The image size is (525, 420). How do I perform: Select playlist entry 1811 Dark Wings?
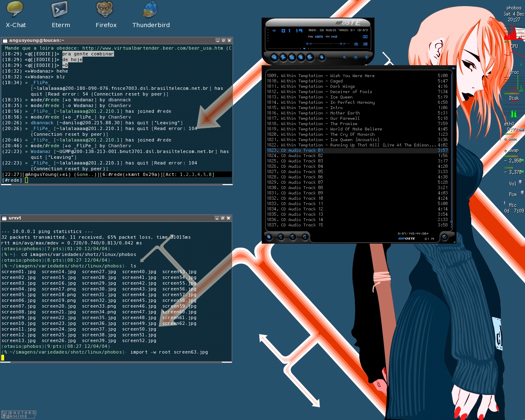(x=357, y=87)
